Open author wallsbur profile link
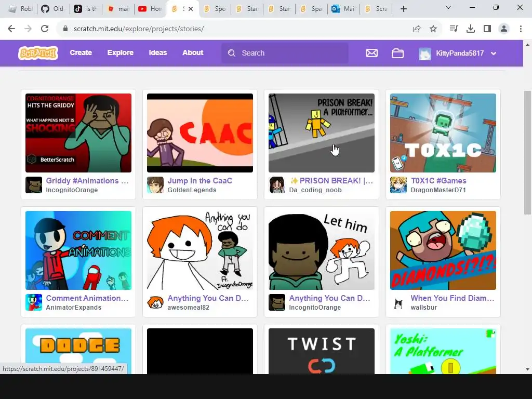This screenshot has width=532, height=399. [424, 308]
